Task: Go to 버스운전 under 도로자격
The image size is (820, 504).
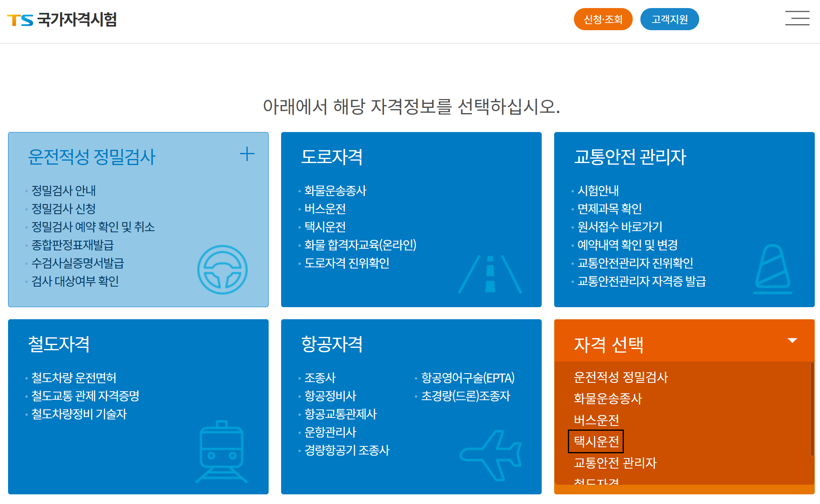Action: pos(325,209)
